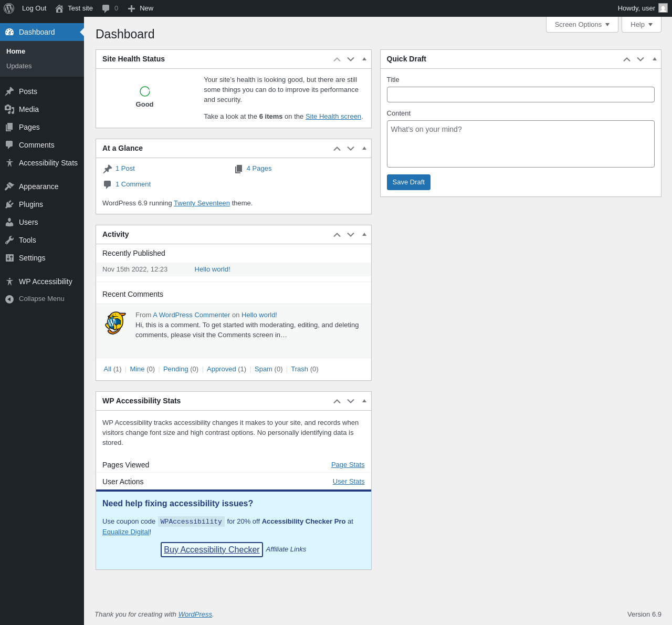Click the Plugins plug icon
Viewport: 672px width, 625px height.
click(x=9, y=204)
